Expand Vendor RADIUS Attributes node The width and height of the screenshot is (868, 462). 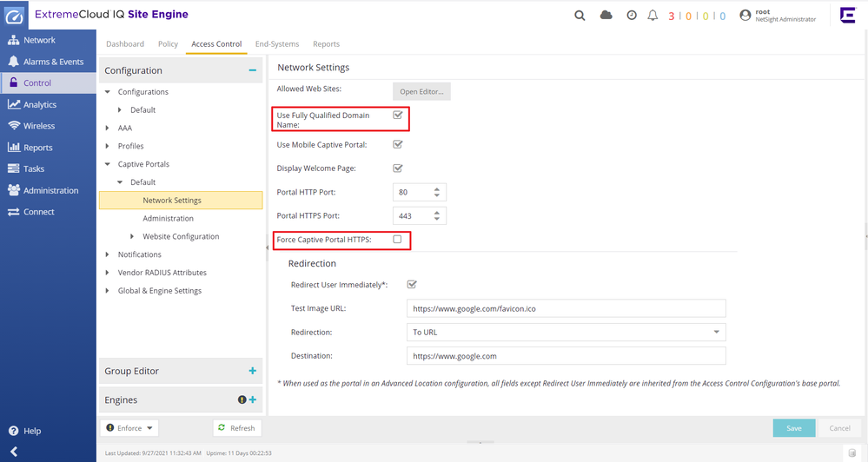coord(108,273)
